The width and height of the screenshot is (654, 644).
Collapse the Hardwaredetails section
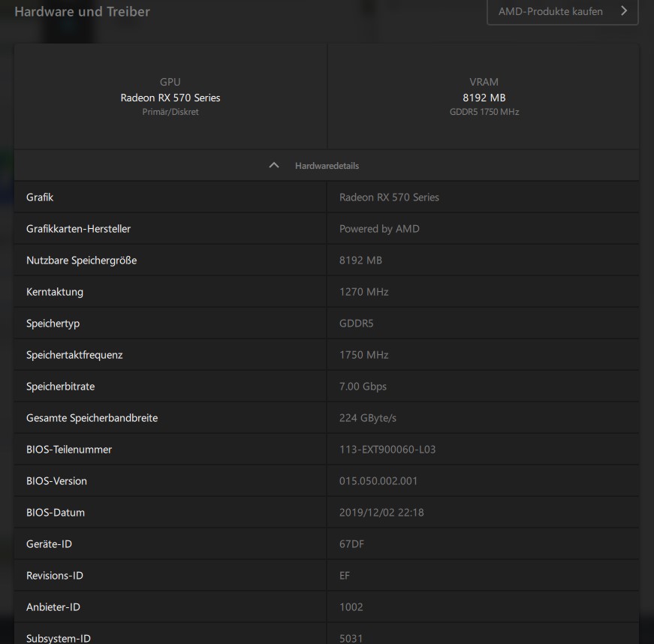[x=327, y=165]
